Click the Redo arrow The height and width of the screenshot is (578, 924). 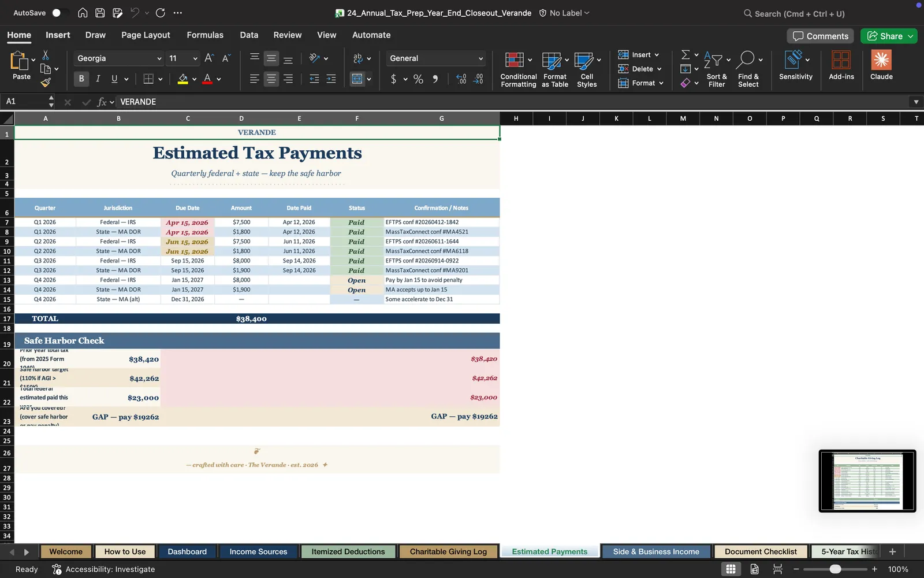click(x=161, y=13)
